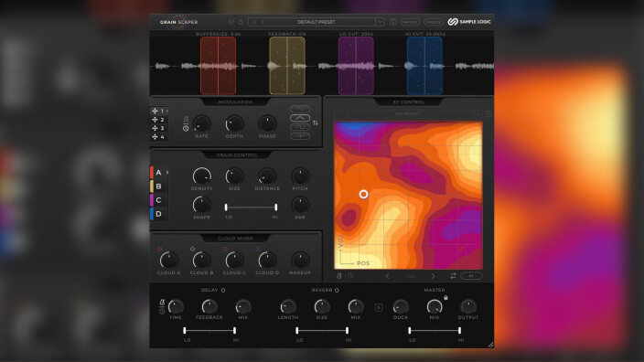Click the XY pad circular cursor
Image resolution: width=644 pixels, height=362 pixels.
tap(363, 194)
